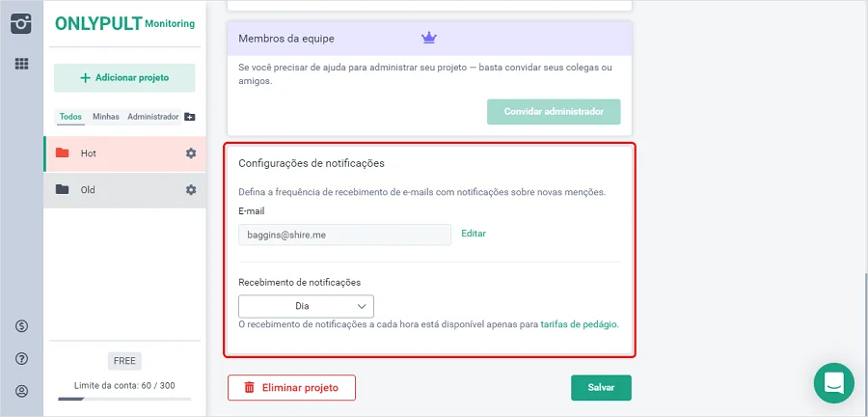
Task: Switch to the Minhas tab
Action: click(106, 117)
